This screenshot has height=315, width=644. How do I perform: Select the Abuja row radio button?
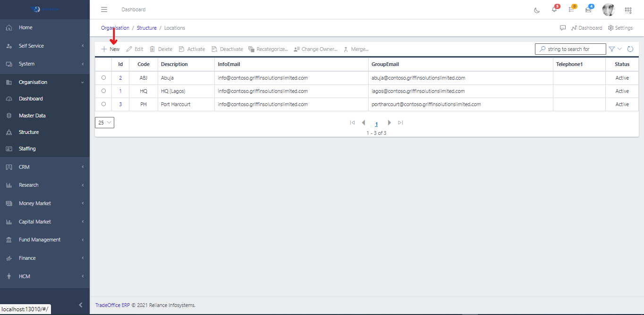[x=103, y=78]
